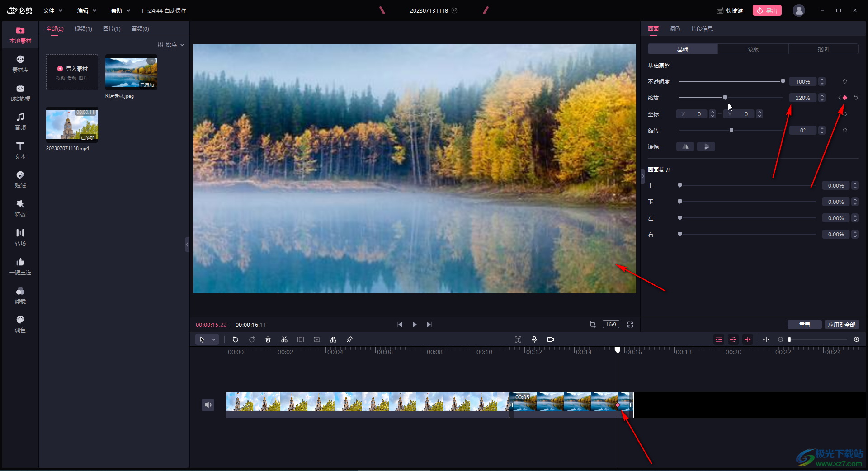Open the 16:9 aspect ratio selector
This screenshot has width=868, height=471.
point(611,325)
